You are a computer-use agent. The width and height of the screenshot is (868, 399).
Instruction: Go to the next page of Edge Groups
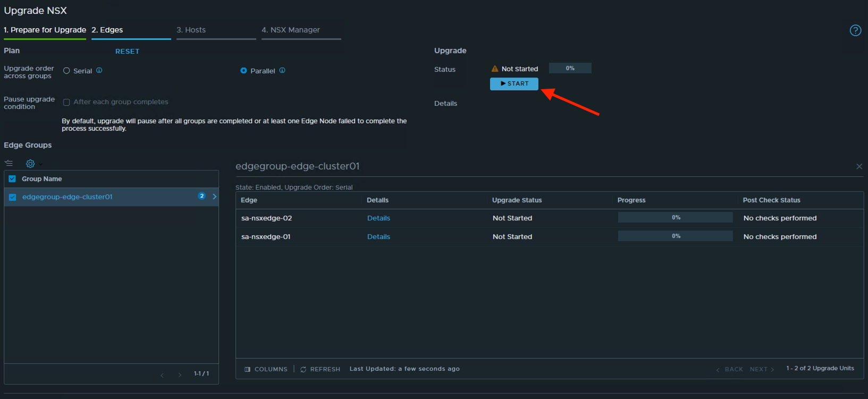[x=180, y=375]
